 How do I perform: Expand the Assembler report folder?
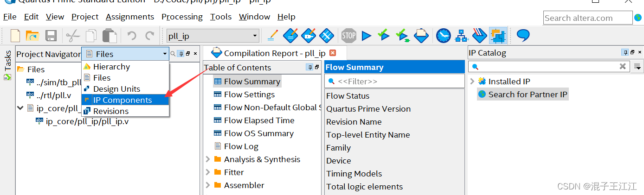click(208, 185)
